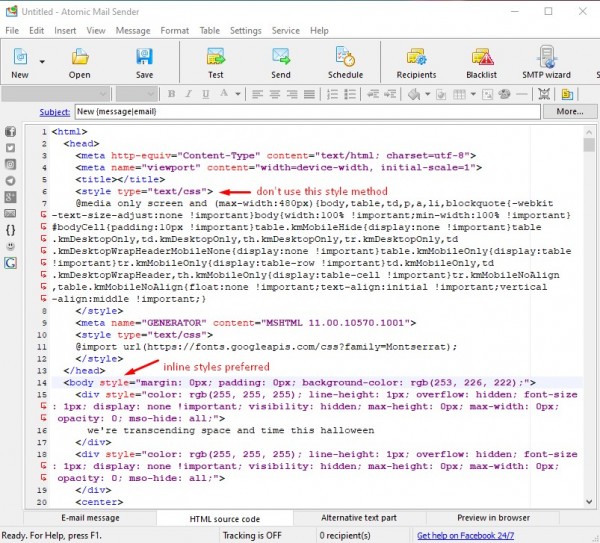Viewport: 600px width, 543px height.
Task: Click the editor scrollbar up arrow
Action: point(589,132)
